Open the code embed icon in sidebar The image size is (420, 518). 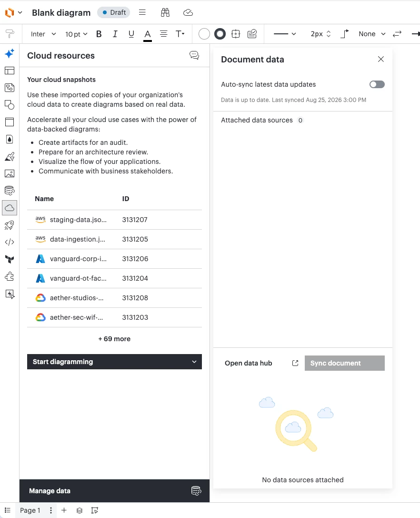[10, 242]
